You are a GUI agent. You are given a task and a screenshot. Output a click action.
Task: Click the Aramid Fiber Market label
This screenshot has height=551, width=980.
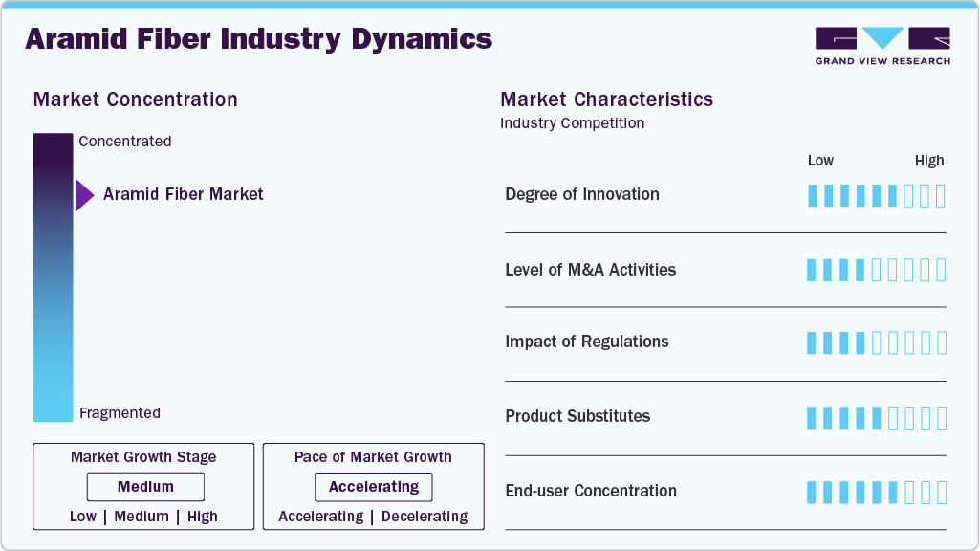pyautogui.click(x=183, y=194)
